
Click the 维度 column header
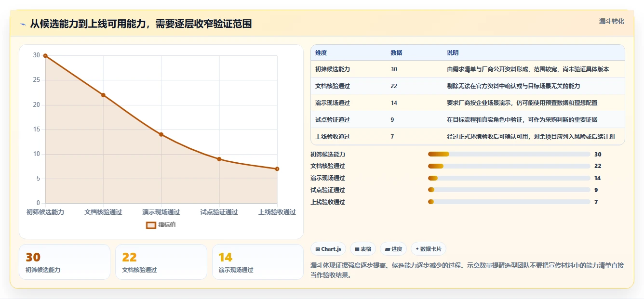click(x=321, y=53)
